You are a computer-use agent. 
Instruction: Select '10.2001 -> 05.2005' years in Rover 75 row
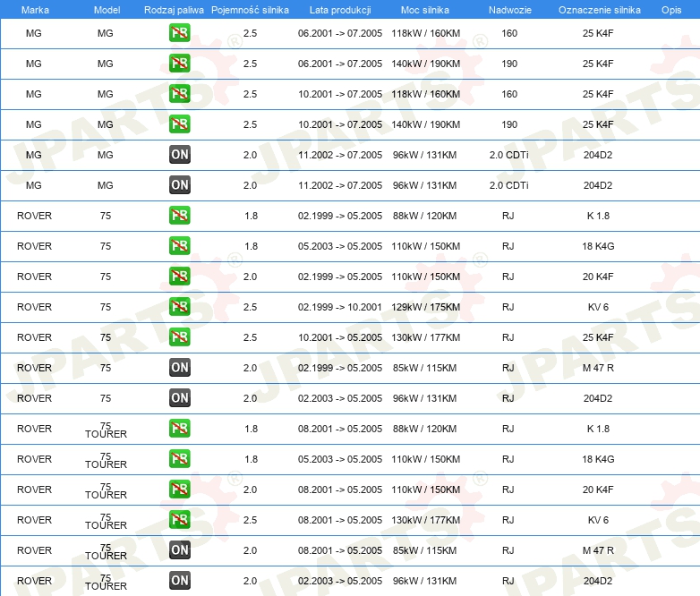[340, 337]
